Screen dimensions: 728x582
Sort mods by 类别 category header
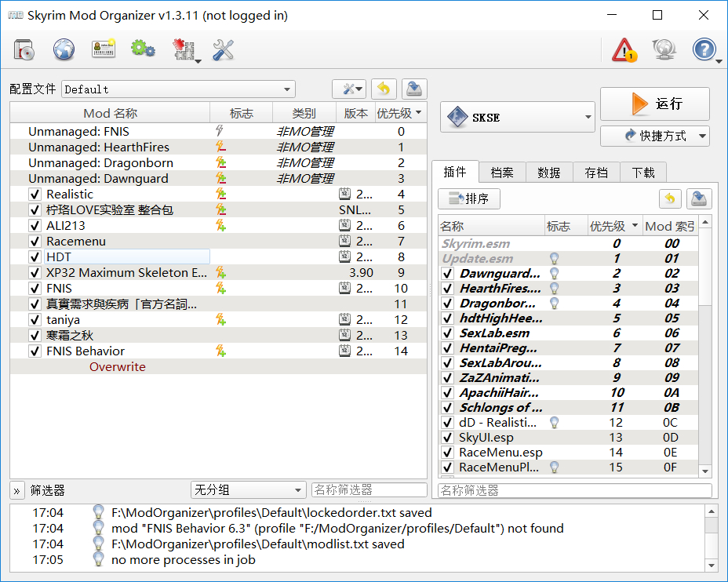click(x=304, y=113)
